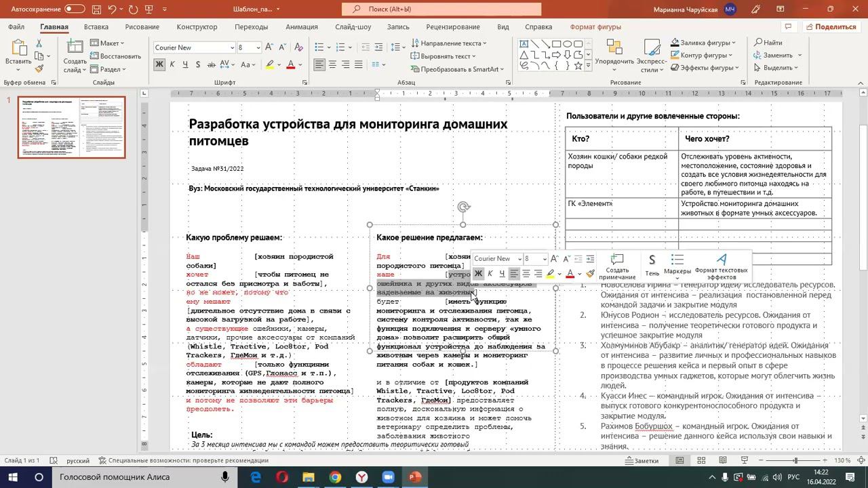Open the Упорядочить arrange tool

(614, 55)
